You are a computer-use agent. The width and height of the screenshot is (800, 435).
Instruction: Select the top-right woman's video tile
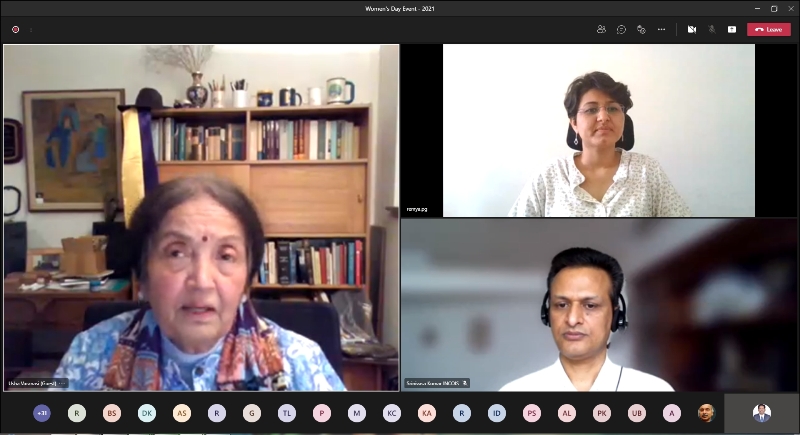[x=598, y=130]
